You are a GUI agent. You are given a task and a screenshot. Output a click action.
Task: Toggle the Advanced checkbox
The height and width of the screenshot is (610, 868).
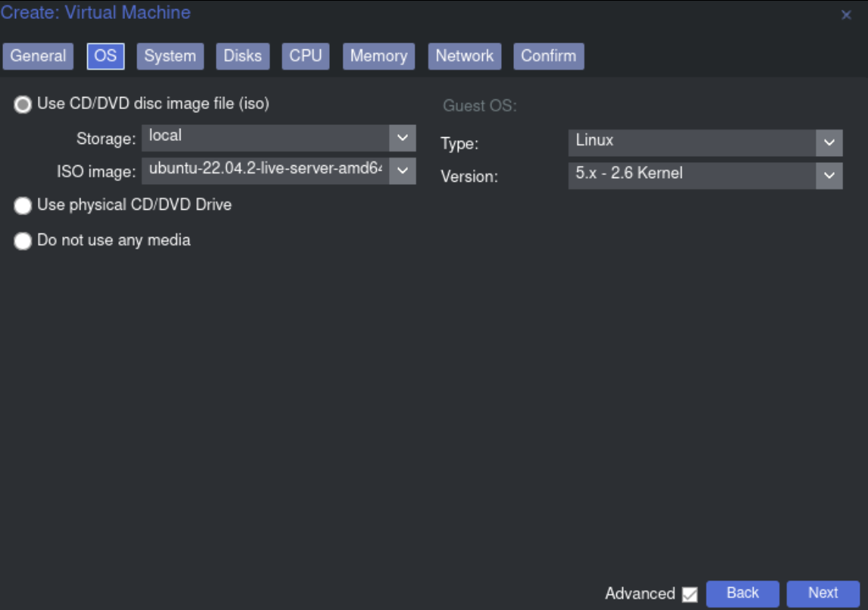pos(689,594)
